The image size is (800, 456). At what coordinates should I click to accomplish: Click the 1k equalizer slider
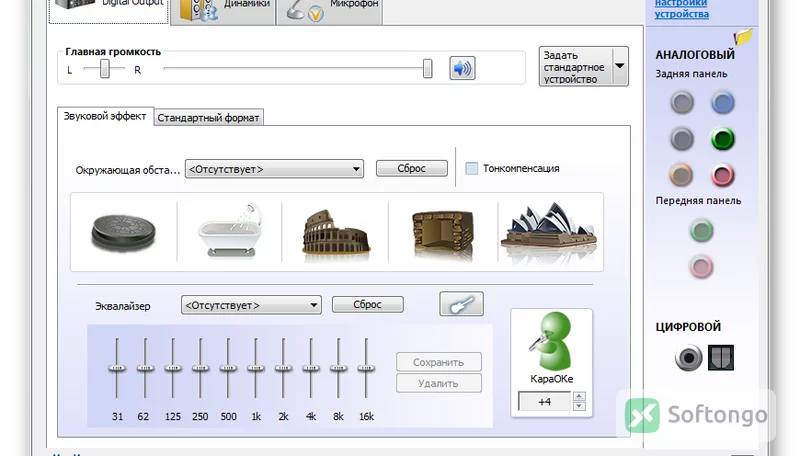(255, 368)
